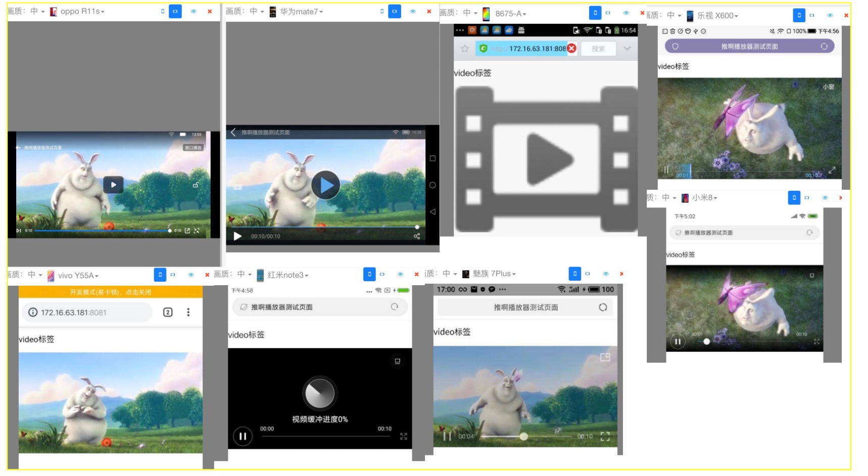Tap the 172.16.63.181 address field on 8675-A
Image resolution: width=868 pixels, height=476 pixels.
coord(526,48)
